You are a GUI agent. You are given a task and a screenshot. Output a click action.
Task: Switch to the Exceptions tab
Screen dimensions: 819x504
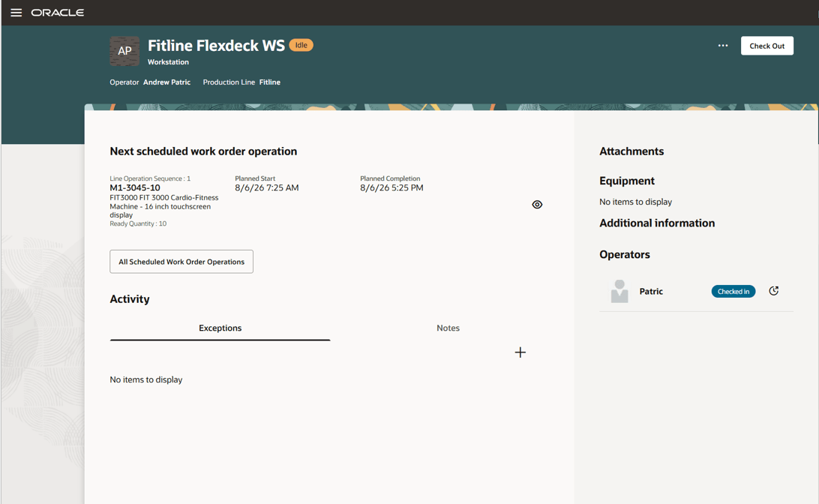tap(220, 328)
